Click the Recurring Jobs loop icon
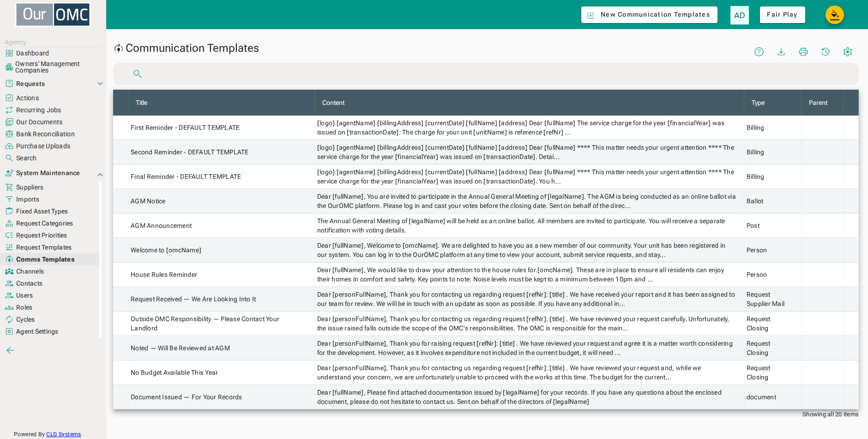This screenshot has width=868, height=439. click(9, 110)
